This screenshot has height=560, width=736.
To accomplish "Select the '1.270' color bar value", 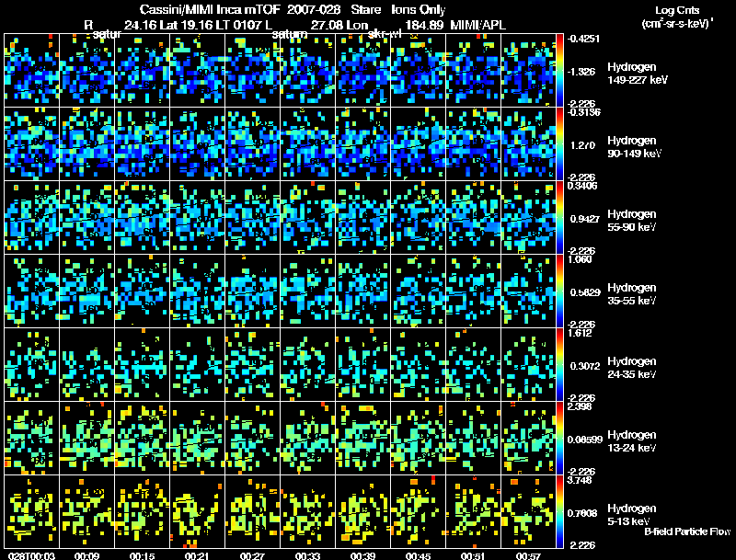I will coord(582,145).
